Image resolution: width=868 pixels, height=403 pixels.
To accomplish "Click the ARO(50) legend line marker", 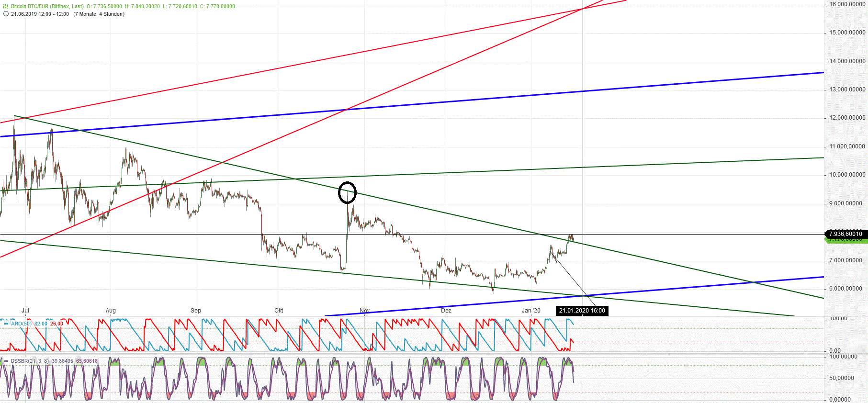I will [6, 324].
